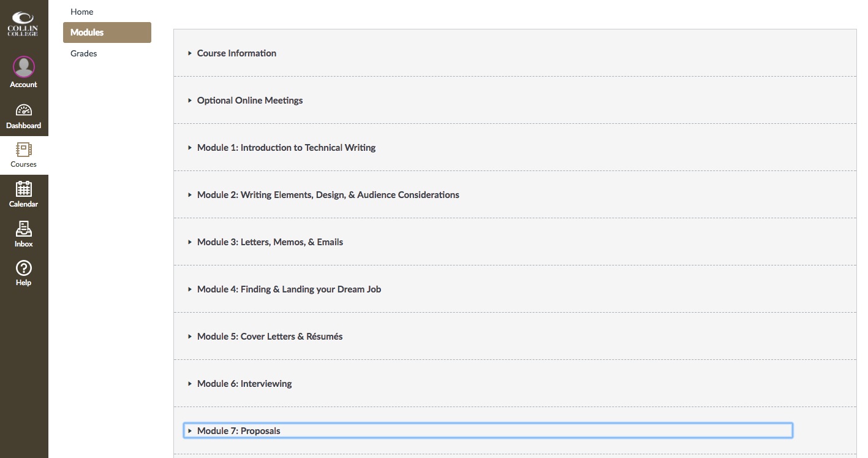868x458 pixels.
Task: Click Module 6: Interviewing title
Action: [x=244, y=384]
